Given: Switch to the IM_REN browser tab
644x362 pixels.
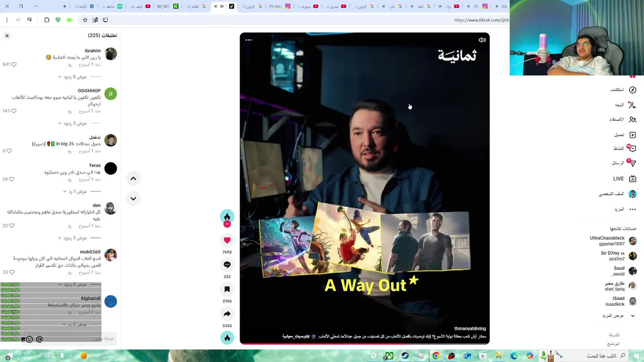Looking at the screenshot, I should [x=168, y=6].
